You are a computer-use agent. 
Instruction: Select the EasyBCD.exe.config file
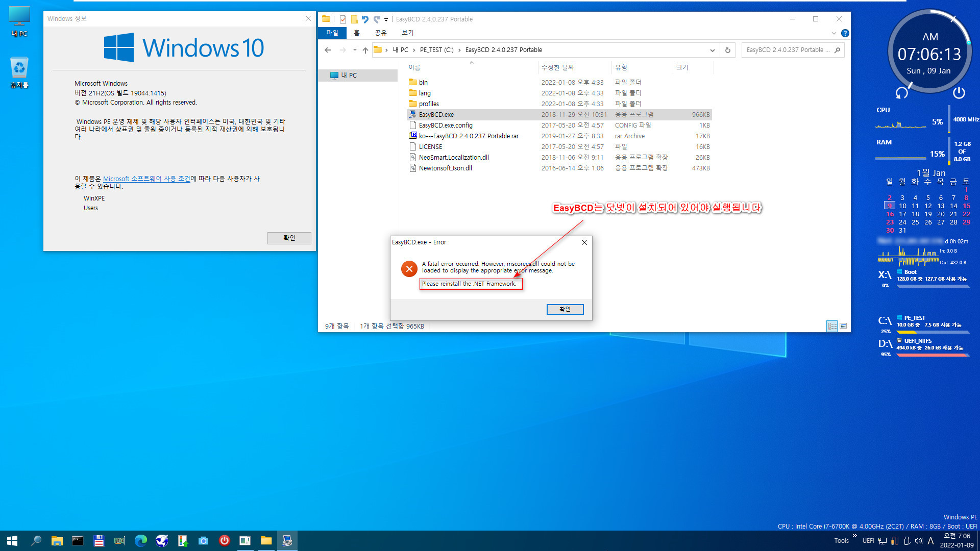click(x=559, y=125)
